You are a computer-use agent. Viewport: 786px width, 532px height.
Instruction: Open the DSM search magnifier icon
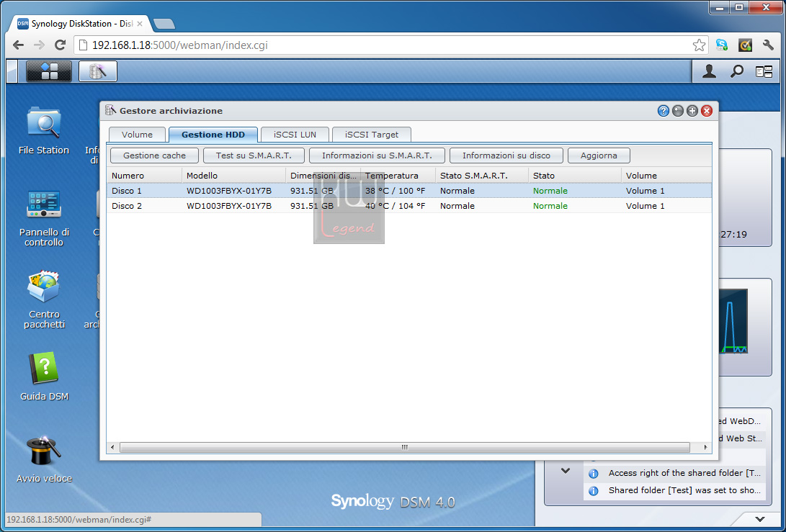point(736,72)
